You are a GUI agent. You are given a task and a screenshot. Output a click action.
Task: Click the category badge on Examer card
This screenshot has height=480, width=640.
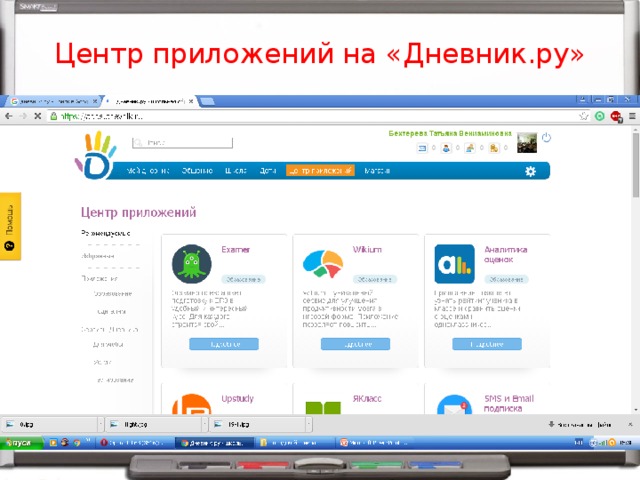243,280
